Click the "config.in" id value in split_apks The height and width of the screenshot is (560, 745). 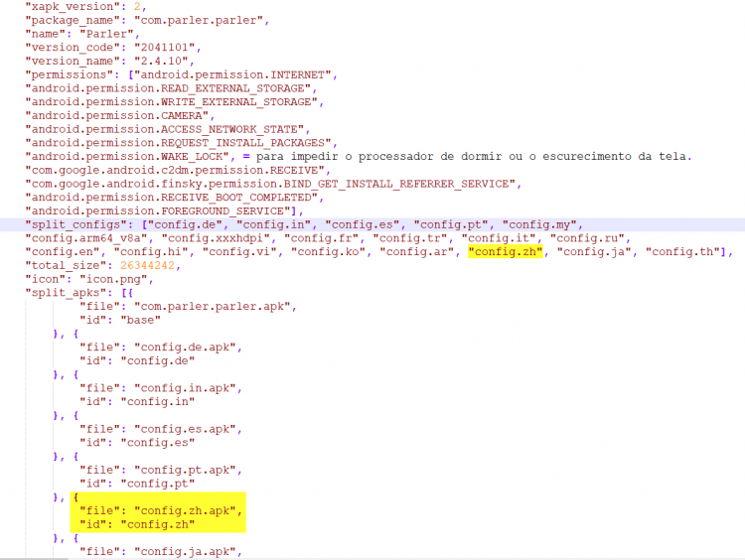pyautogui.click(x=158, y=402)
